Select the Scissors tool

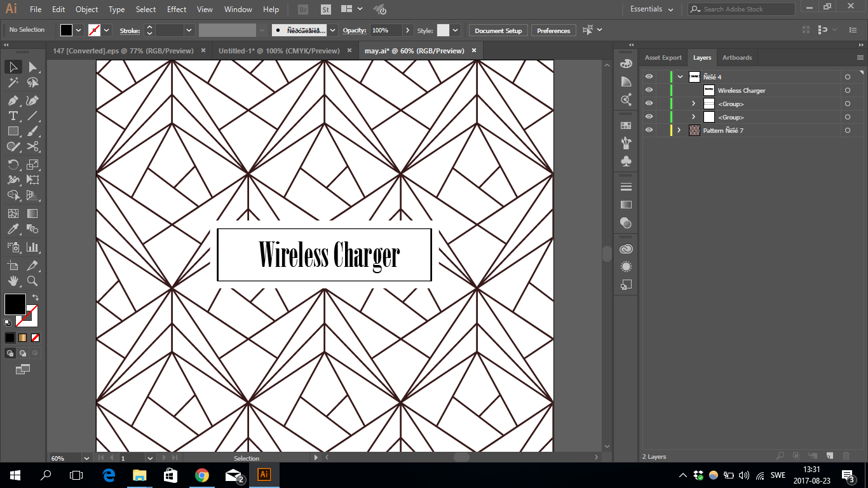(x=32, y=147)
